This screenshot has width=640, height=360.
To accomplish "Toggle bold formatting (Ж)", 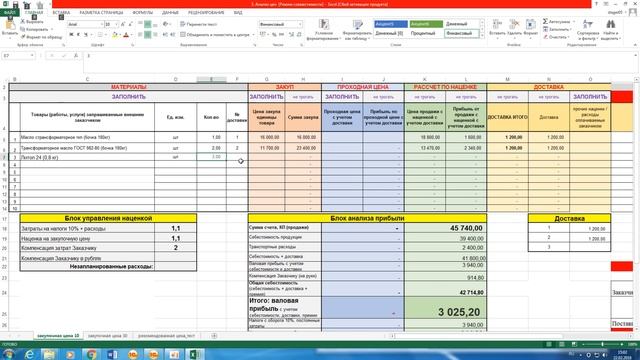I will coord(71,35).
